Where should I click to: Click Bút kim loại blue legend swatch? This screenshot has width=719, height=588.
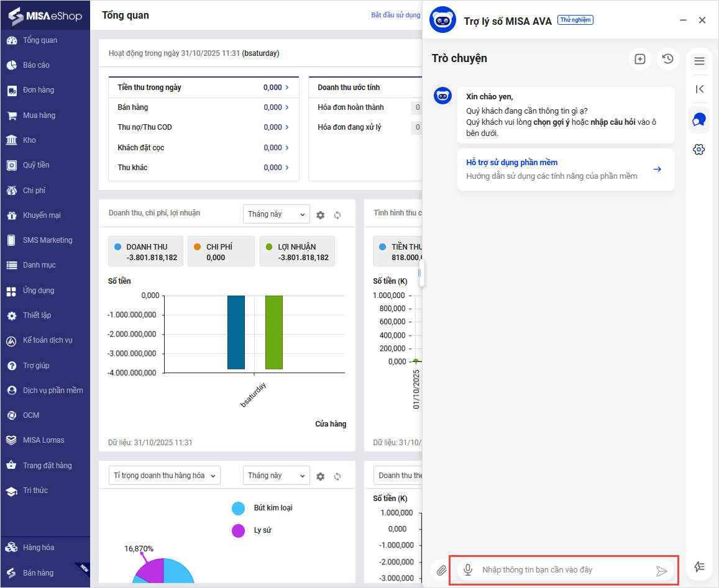pyautogui.click(x=239, y=509)
